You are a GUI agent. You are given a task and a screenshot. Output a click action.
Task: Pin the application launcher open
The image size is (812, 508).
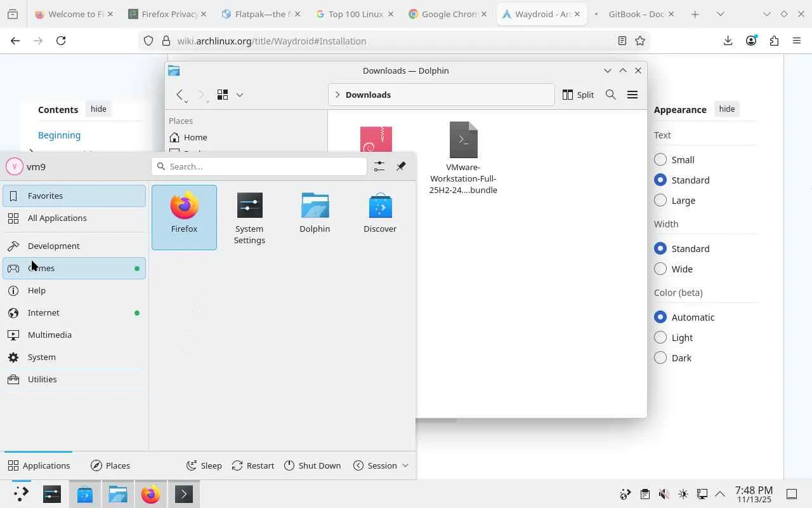401,166
